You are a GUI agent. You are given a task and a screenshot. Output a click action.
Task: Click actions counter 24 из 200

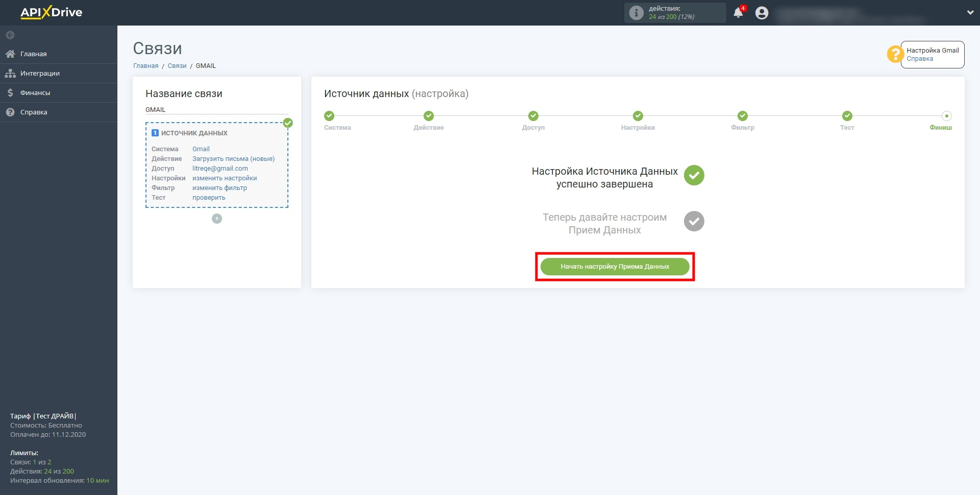[x=672, y=17]
